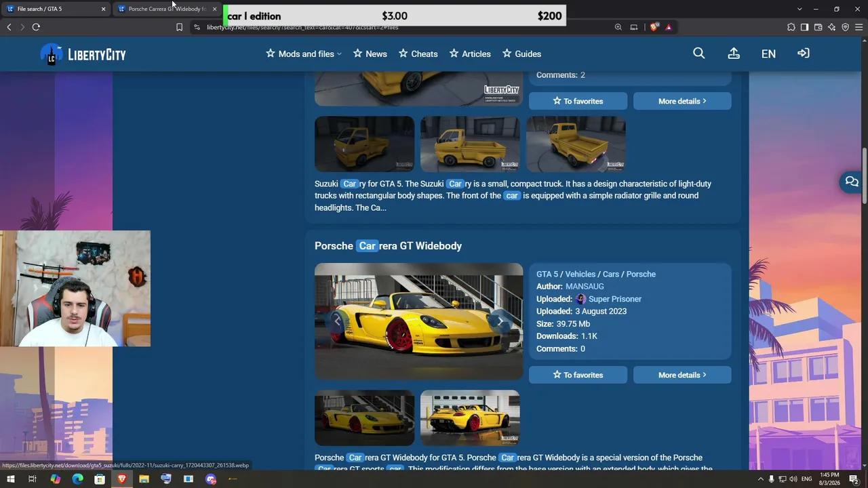Click the microphone tray icon
The height and width of the screenshot is (488, 868).
(771, 479)
